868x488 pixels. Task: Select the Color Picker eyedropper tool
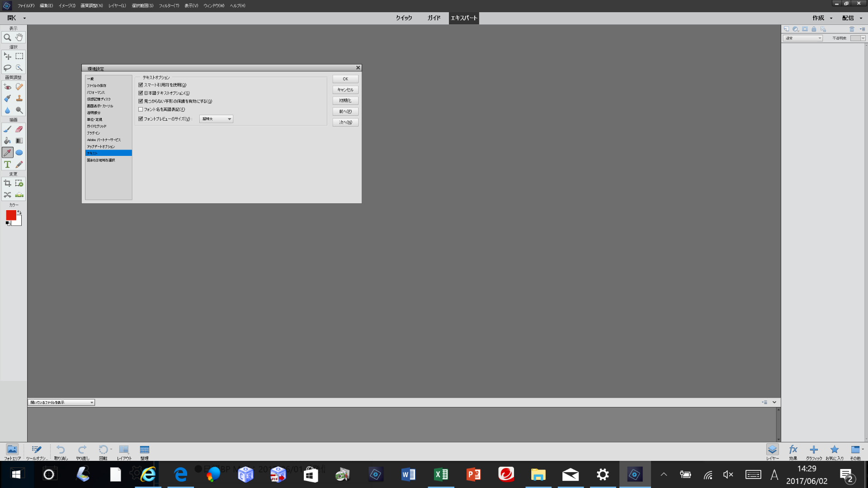pyautogui.click(x=7, y=153)
